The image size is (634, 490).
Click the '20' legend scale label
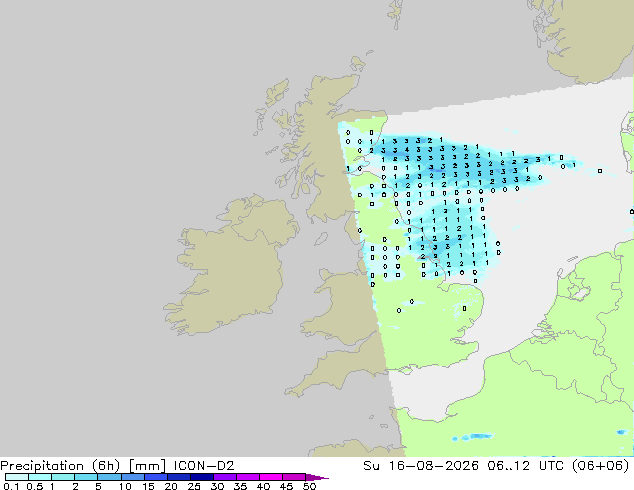171,486
